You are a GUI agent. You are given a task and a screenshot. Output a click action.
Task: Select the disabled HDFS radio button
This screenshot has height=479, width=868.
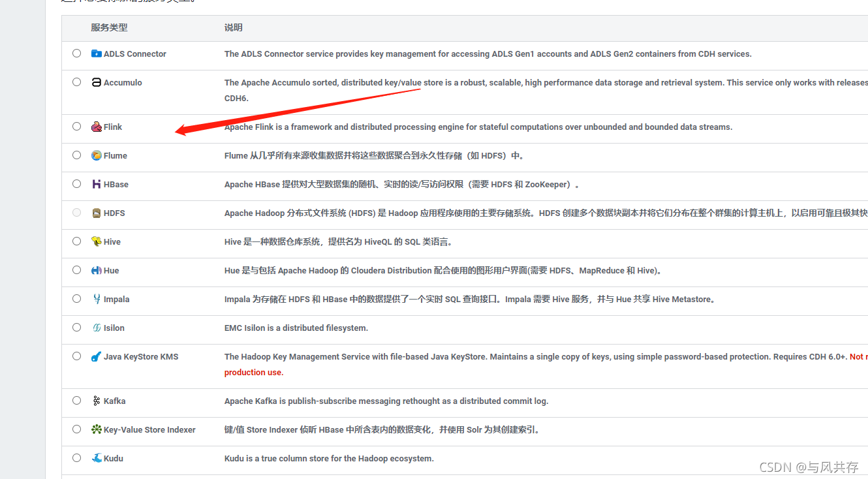(77, 213)
